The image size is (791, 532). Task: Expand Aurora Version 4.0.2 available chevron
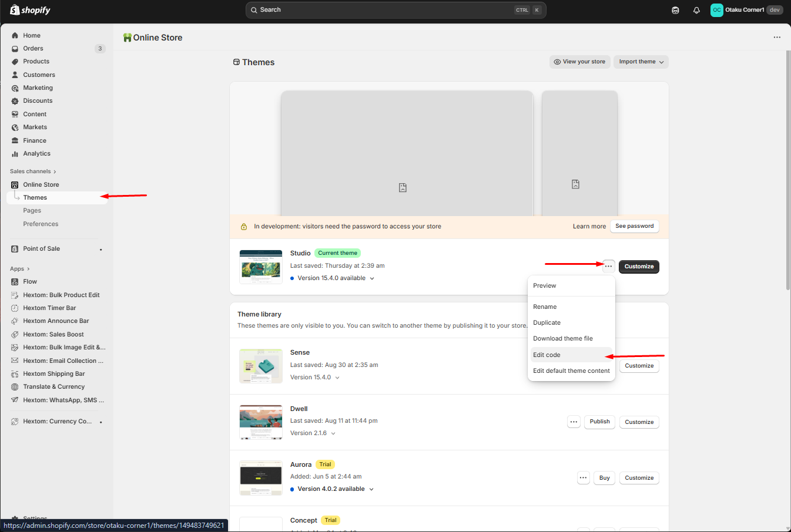click(371, 490)
